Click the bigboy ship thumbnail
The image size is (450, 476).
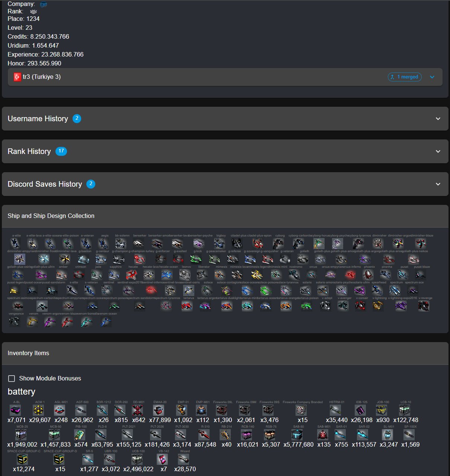(219, 244)
